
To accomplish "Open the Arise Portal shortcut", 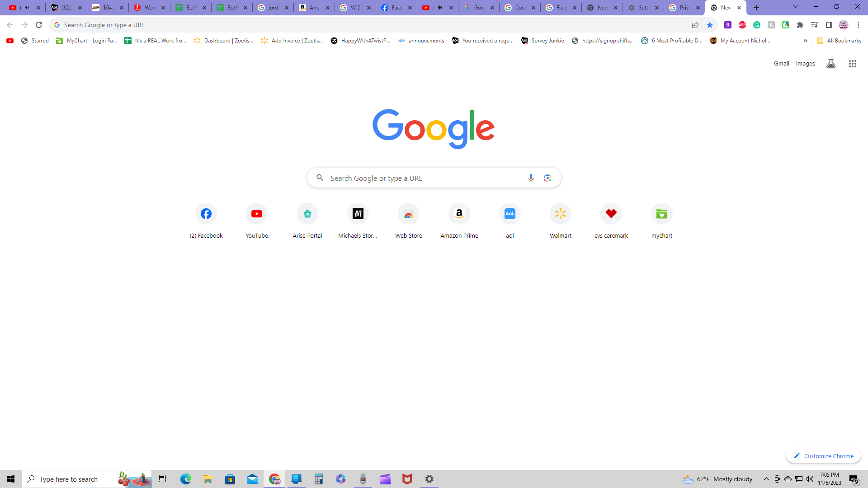I will click(x=307, y=221).
